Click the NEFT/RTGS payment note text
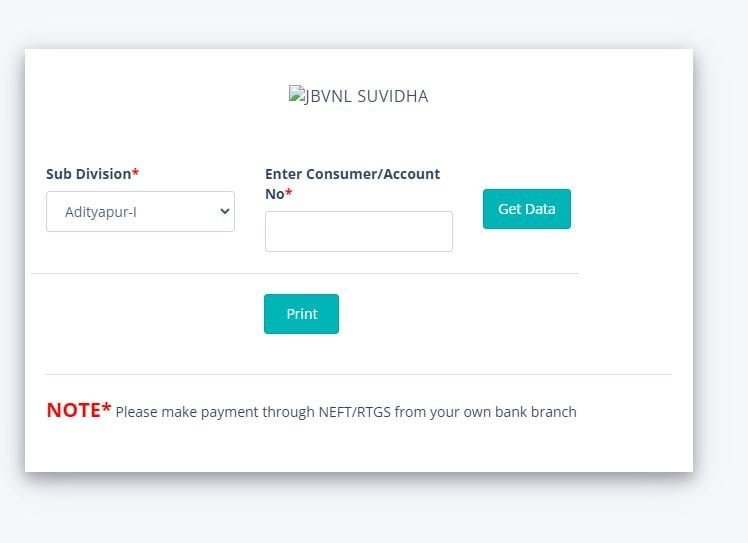The height and width of the screenshot is (543, 748). (x=346, y=412)
